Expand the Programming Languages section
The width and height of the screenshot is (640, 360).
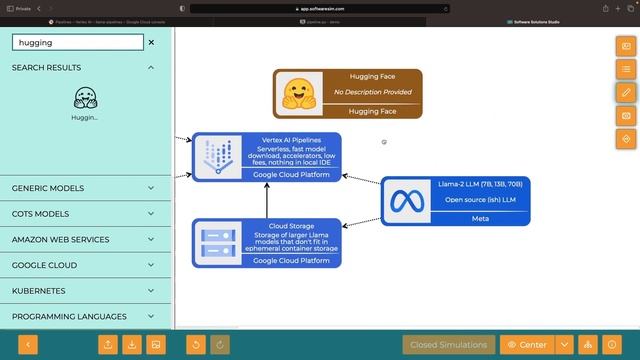[x=86, y=317]
